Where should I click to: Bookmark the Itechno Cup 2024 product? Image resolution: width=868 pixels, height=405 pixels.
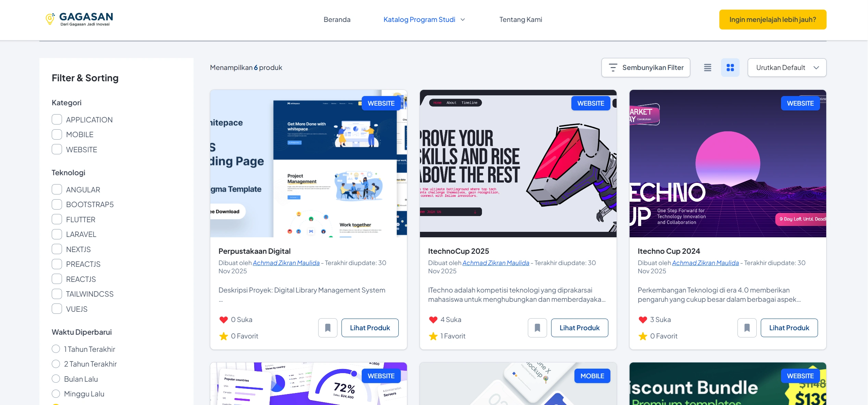pyautogui.click(x=747, y=328)
